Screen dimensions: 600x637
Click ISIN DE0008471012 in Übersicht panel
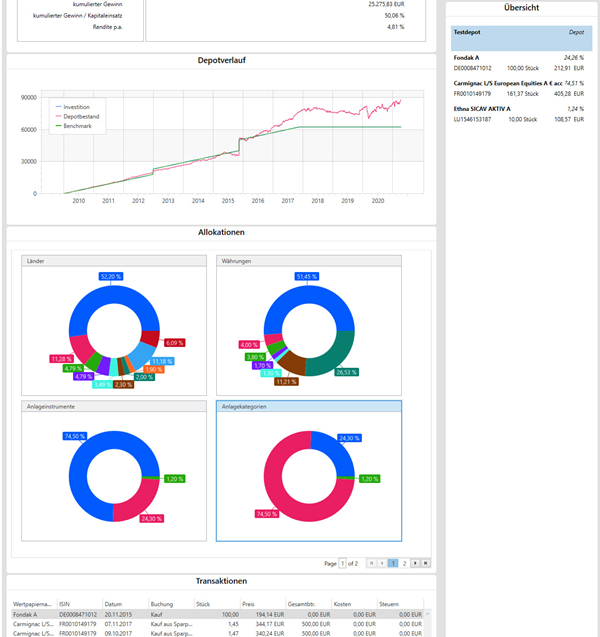[472, 68]
